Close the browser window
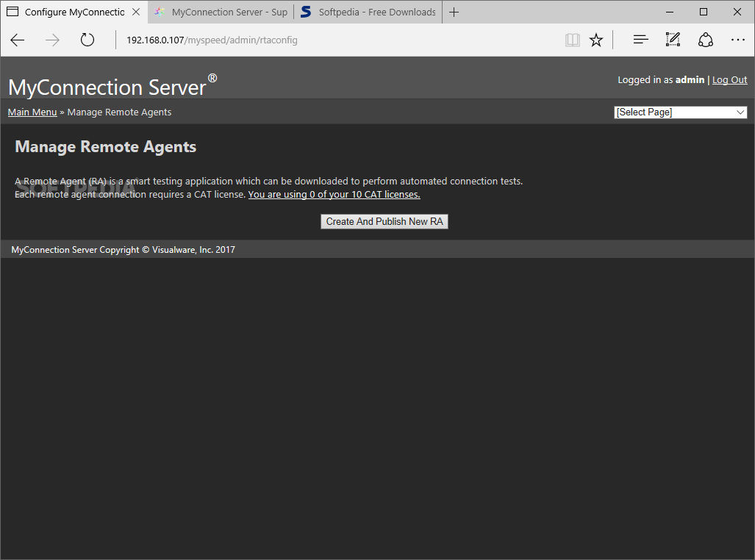This screenshot has height=560, width=755. click(x=737, y=12)
